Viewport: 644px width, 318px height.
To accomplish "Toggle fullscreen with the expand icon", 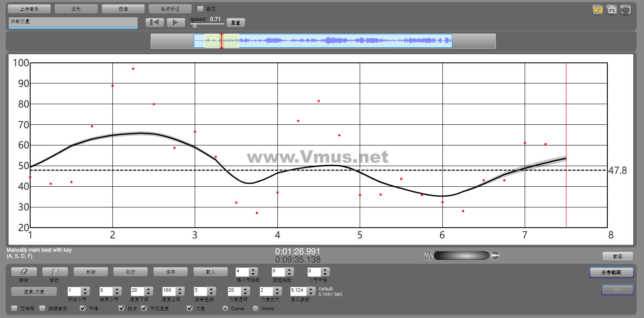I will point(625,10).
